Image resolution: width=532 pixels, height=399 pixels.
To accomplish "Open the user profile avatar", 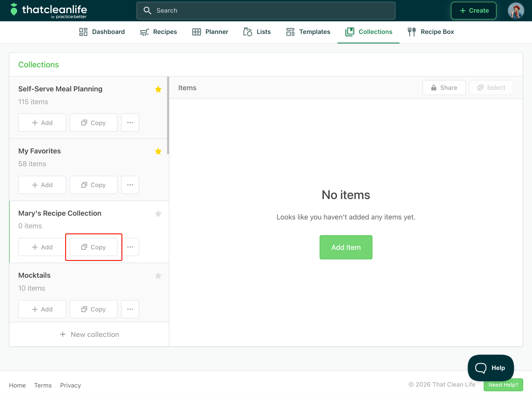I will [x=516, y=10].
